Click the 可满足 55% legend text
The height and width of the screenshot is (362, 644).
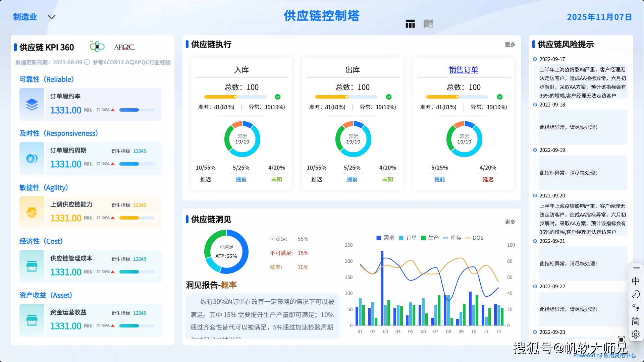pyautogui.click(x=289, y=239)
